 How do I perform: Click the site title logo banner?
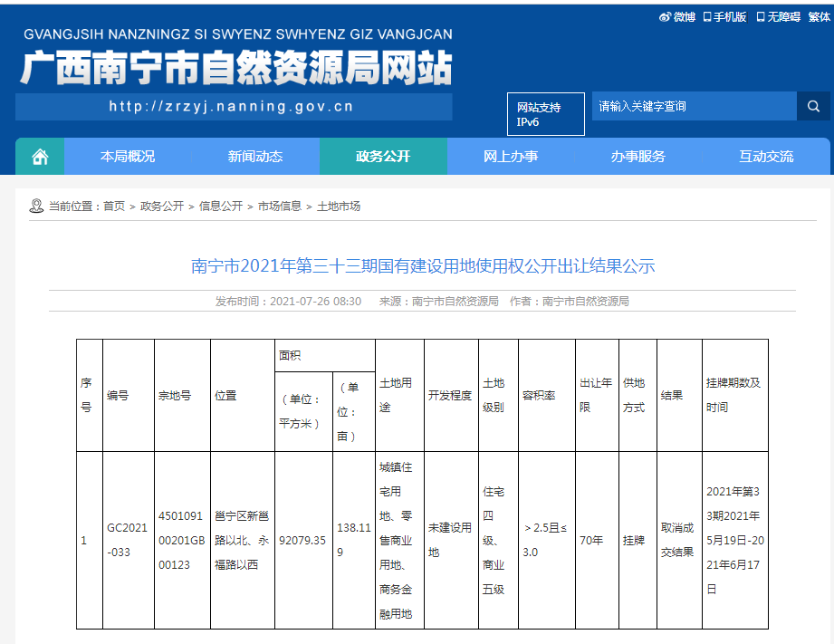(235, 68)
